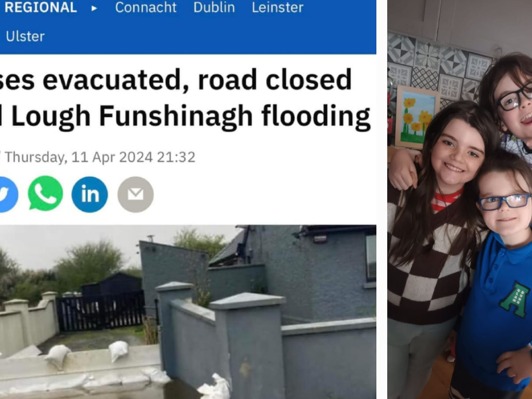Open the photo of three children
This screenshot has height=399, width=532.
(x=460, y=199)
